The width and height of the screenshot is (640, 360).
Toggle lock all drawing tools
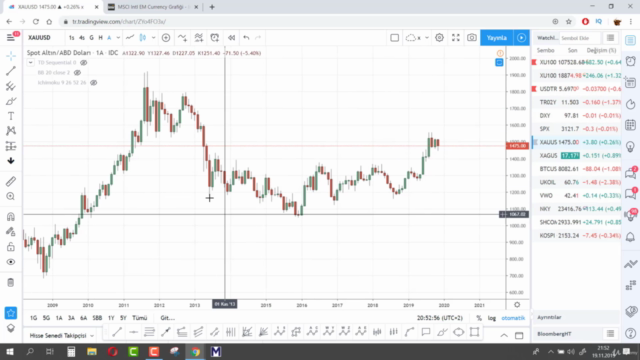pos(11,247)
